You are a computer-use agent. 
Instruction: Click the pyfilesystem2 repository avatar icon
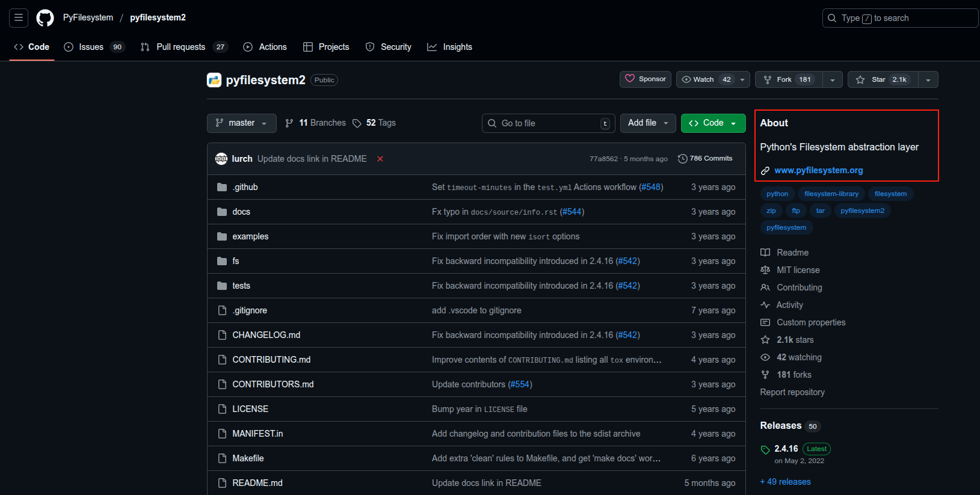point(214,80)
